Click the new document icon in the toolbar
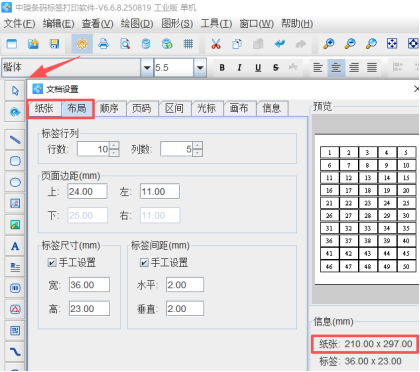This screenshot has width=420, height=372. pyautogui.click(x=12, y=44)
